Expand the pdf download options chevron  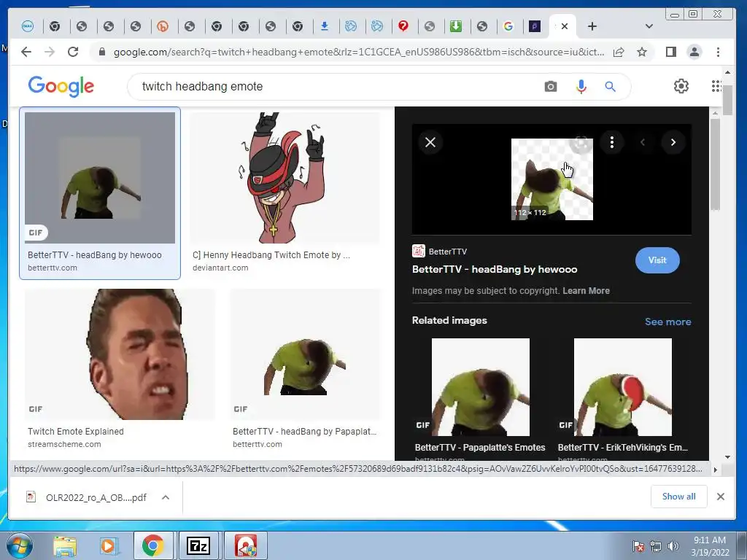(166, 497)
